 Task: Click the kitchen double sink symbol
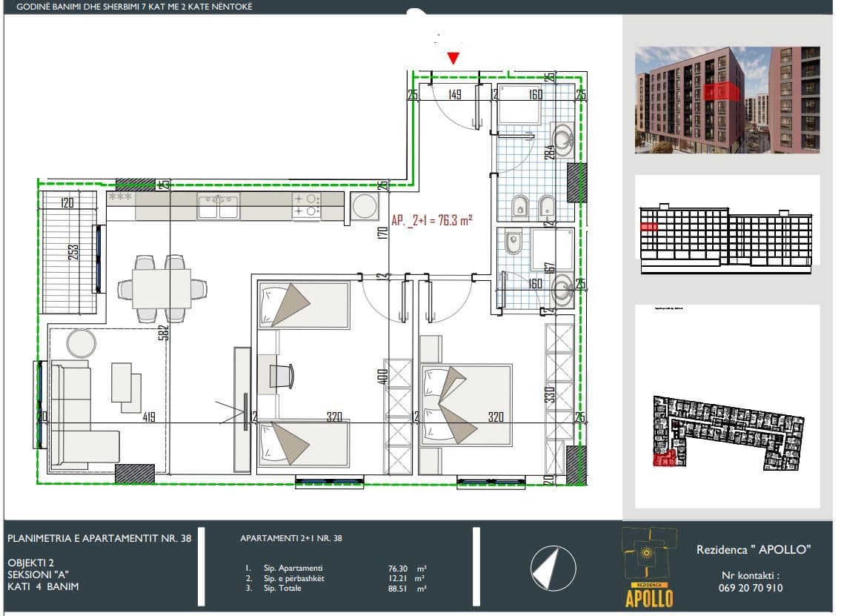[218, 206]
